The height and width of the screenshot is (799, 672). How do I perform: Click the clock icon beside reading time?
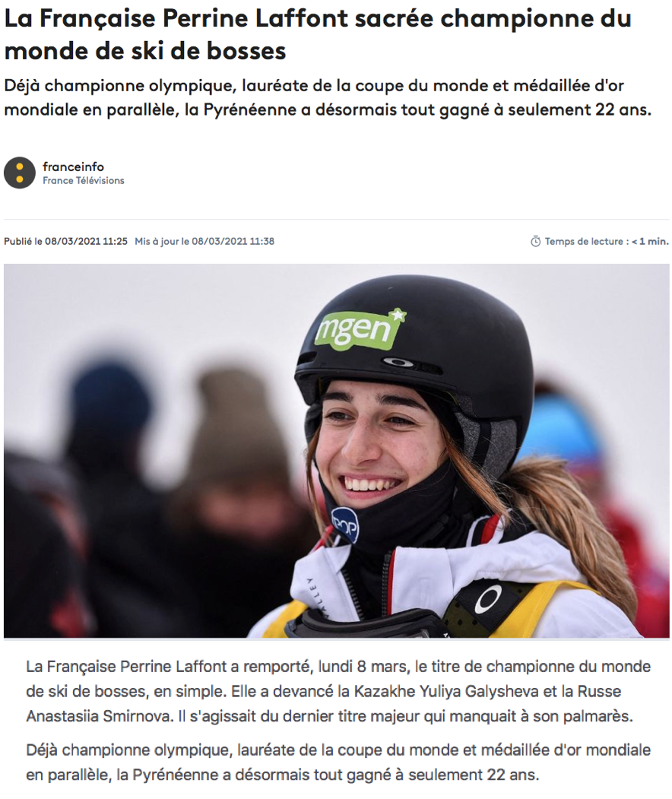point(535,242)
